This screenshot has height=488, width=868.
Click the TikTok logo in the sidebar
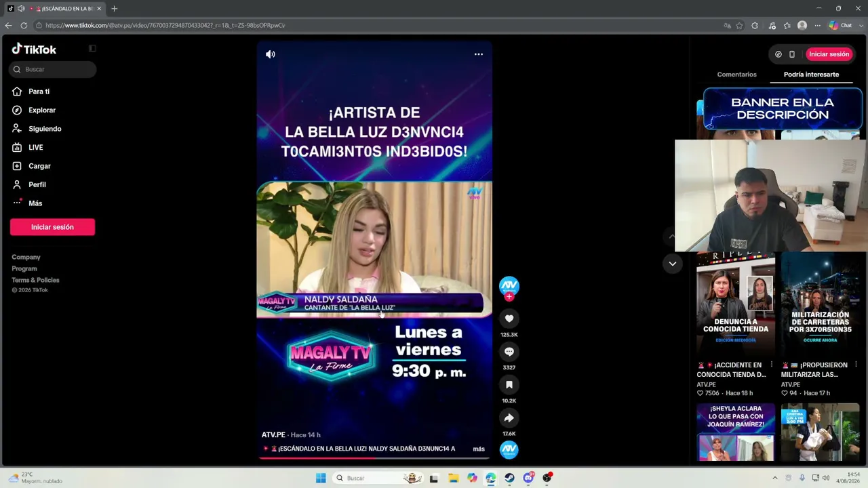pos(34,49)
